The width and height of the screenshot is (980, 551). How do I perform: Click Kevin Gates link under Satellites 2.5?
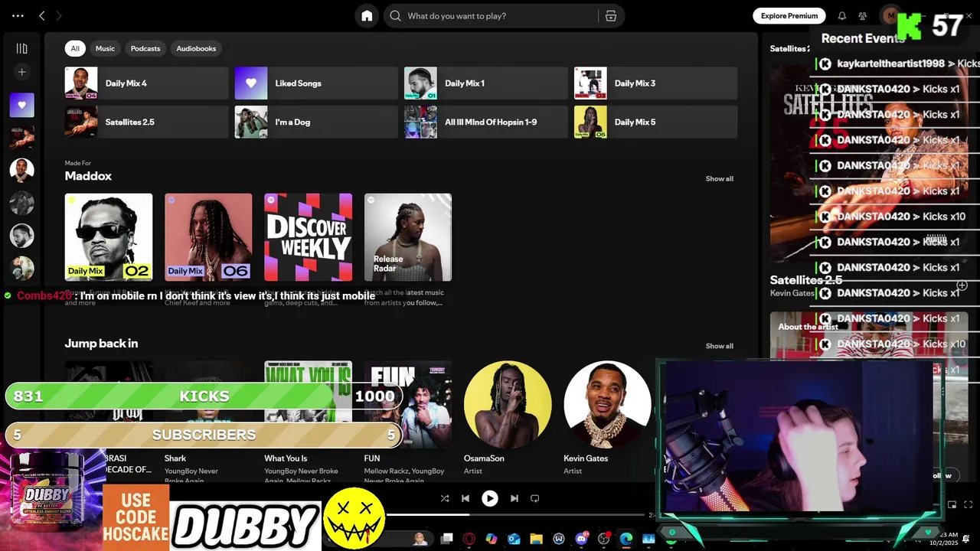coord(792,293)
